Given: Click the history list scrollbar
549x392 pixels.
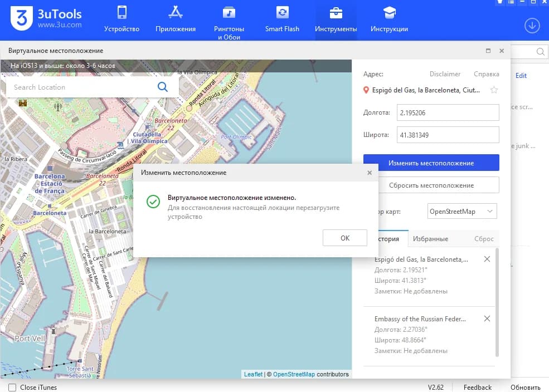Looking at the screenshot, I should (496, 301).
